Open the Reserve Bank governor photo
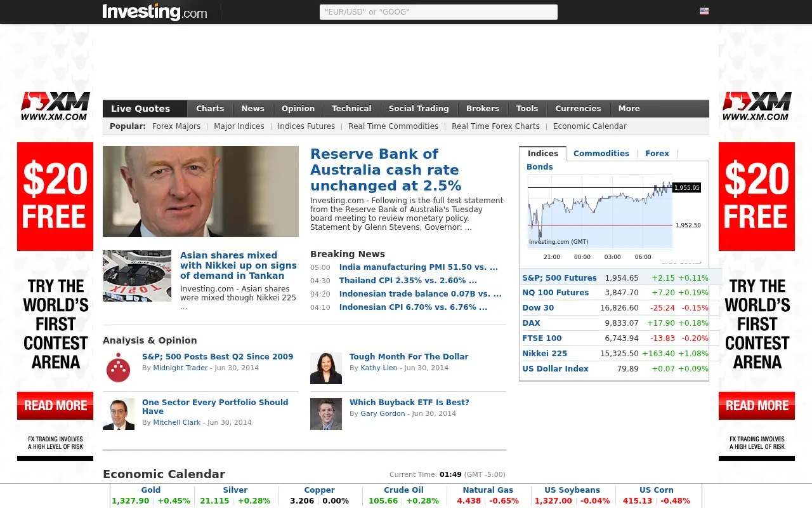 pos(200,191)
